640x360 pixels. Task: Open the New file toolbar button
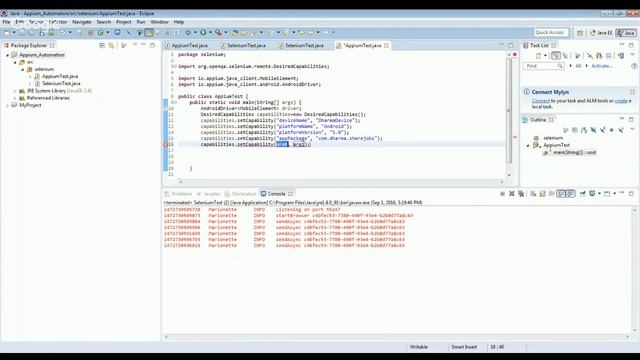7,33
